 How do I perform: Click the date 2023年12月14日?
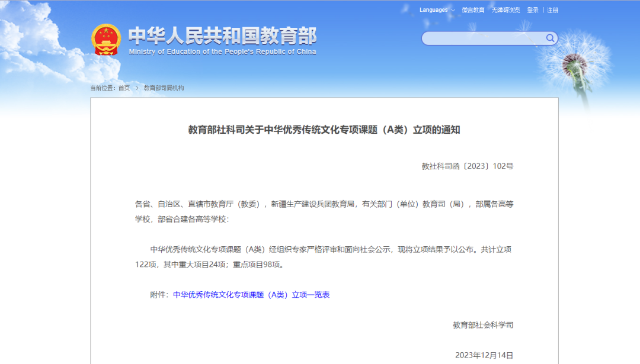(x=484, y=355)
